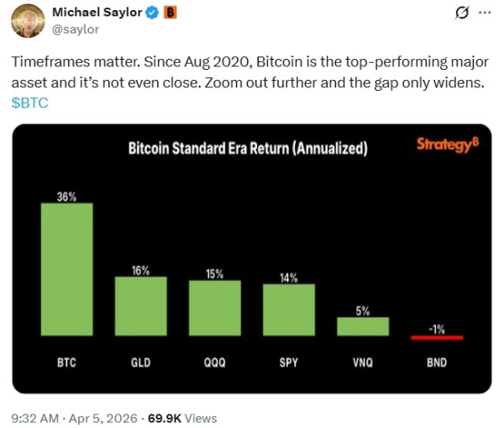Click the Strategy logo in the chart
This screenshot has height=428, width=504.
(447, 145)
